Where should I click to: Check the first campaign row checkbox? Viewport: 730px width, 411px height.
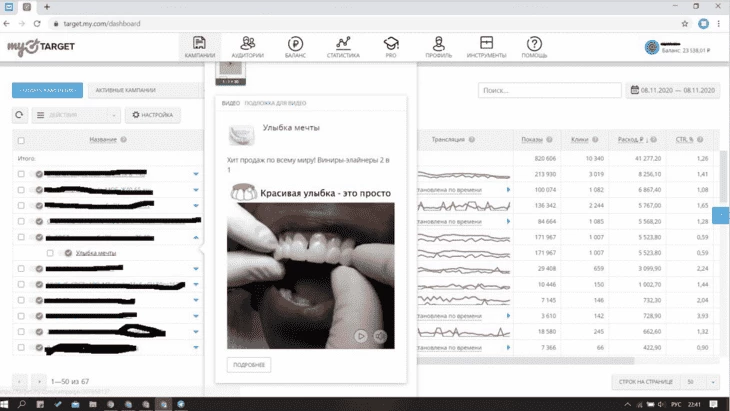click(x=21, y=174)
